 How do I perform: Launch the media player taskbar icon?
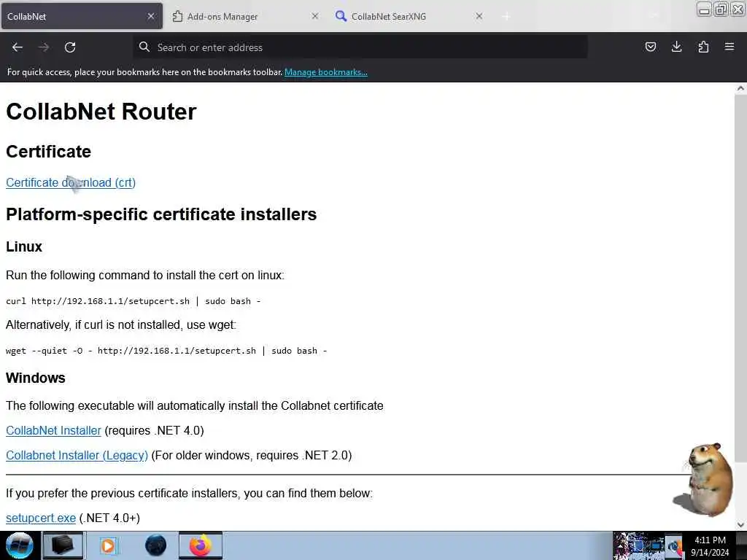[108, 545]
